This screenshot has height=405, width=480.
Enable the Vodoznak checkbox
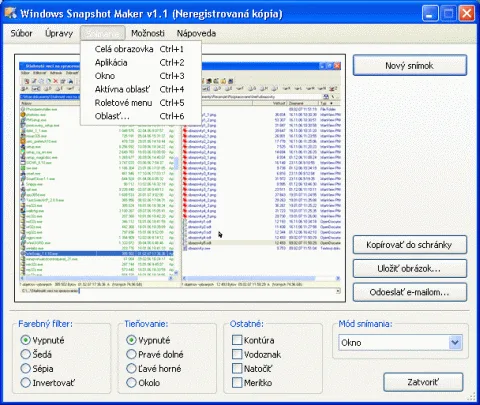click(x=237, y=354)
